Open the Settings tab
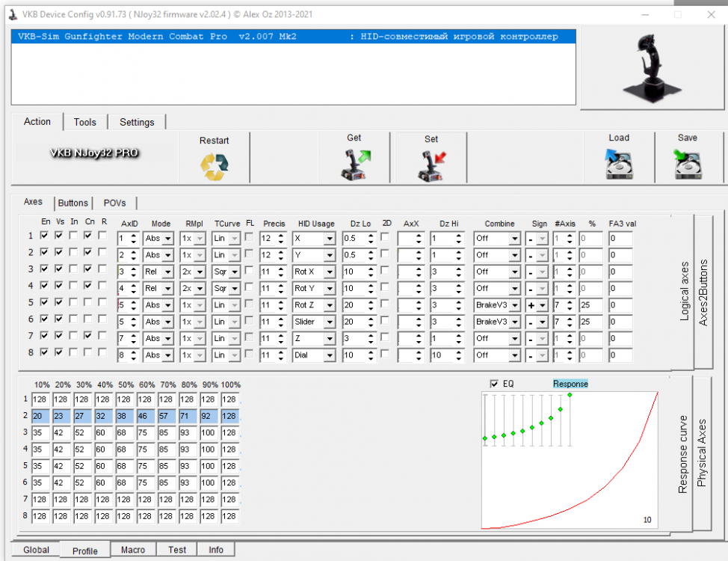 tap(138, 122)
